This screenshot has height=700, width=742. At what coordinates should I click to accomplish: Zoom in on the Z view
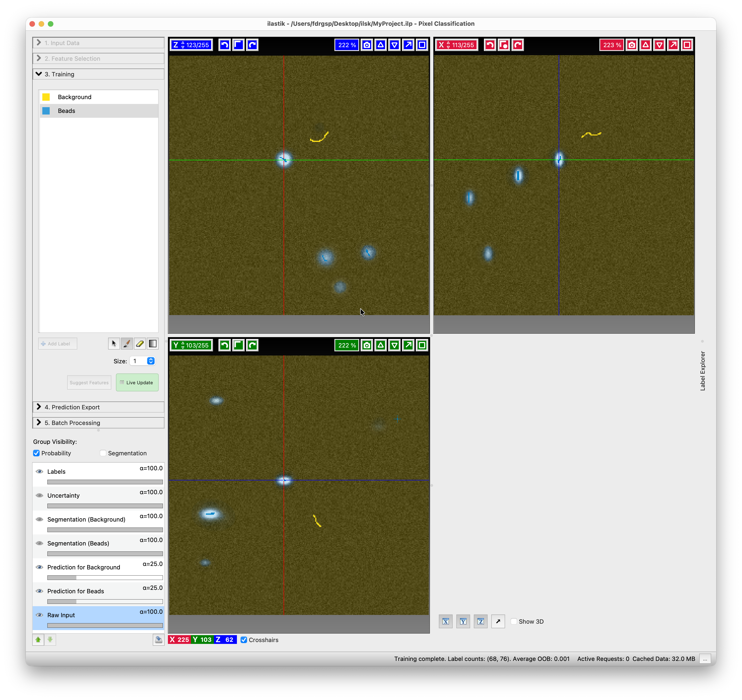pos(381,45)
